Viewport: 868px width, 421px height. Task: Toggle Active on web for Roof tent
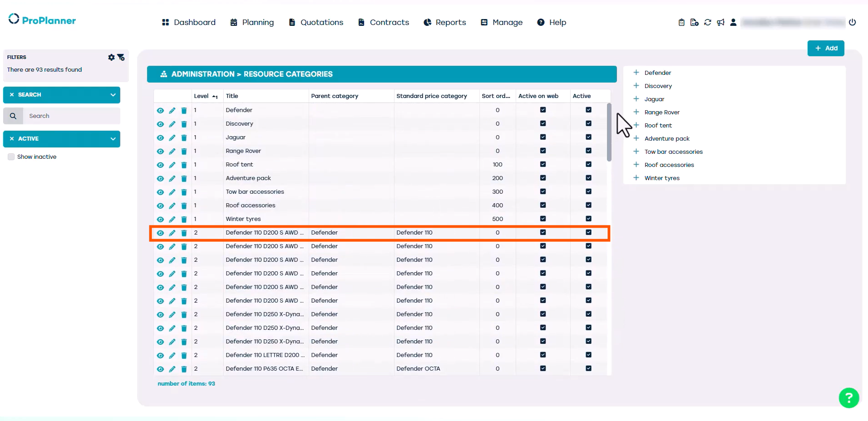[543, 164]
